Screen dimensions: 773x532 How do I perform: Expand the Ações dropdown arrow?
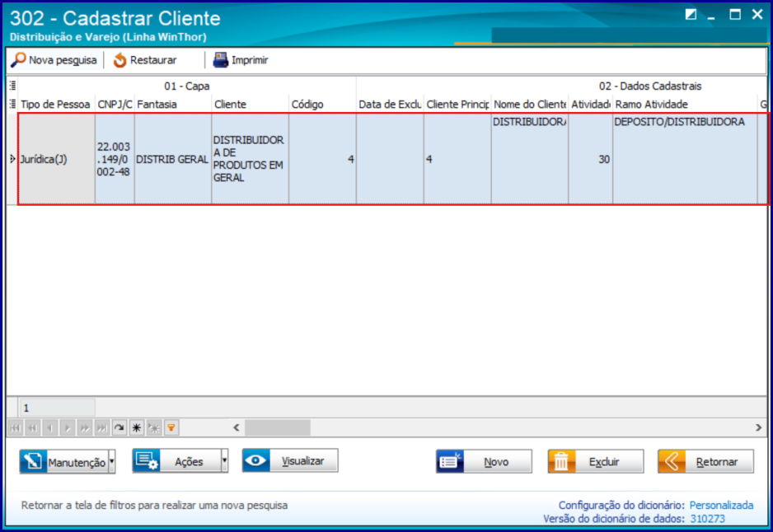[224, 461]
